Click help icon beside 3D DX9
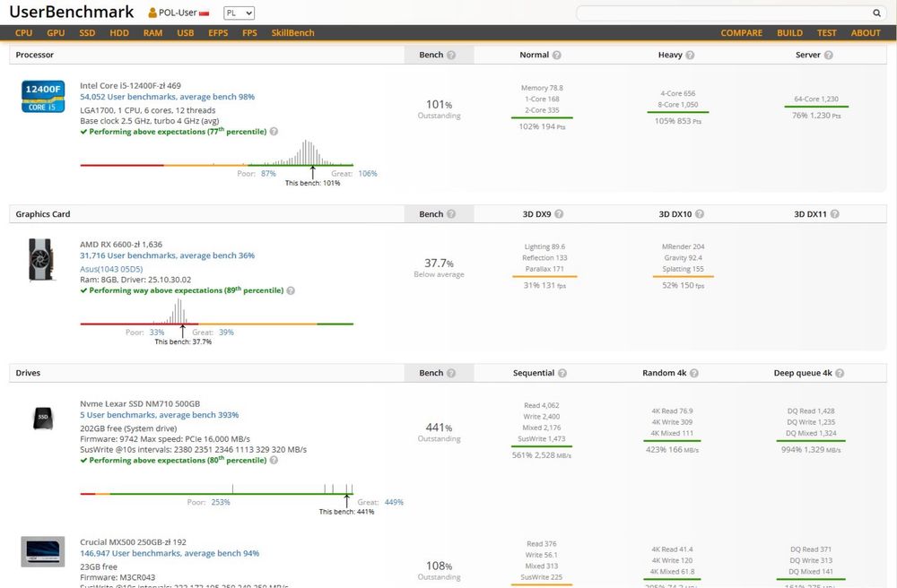The width and height of the screenshot is (897, 588). [x=559, y=213]
